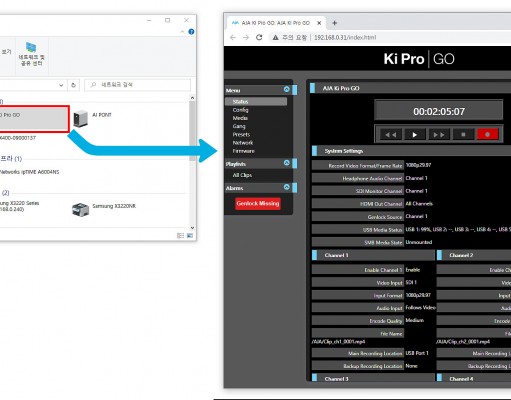Click the browser back arrow
The image size is (511, 400).
point(233,37)
